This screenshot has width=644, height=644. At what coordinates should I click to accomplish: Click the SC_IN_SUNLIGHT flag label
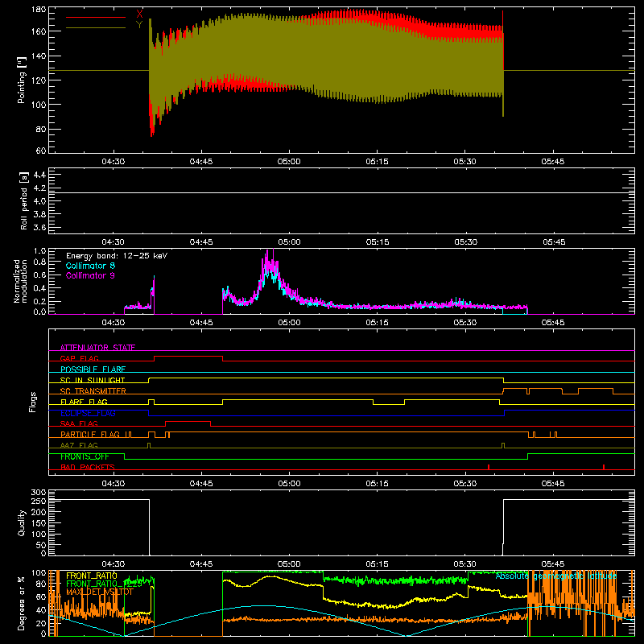click(93, 380)
